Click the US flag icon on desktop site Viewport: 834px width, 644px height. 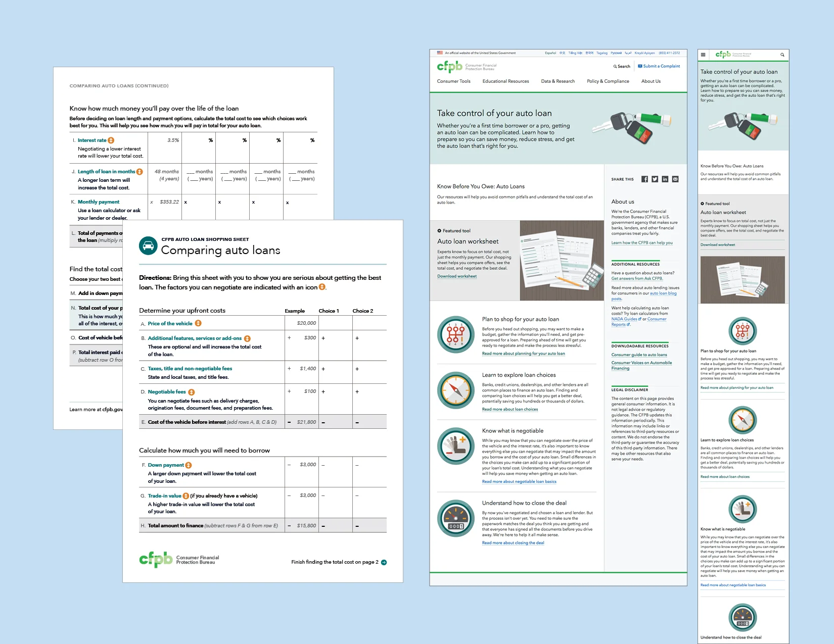tap(440, 53)
